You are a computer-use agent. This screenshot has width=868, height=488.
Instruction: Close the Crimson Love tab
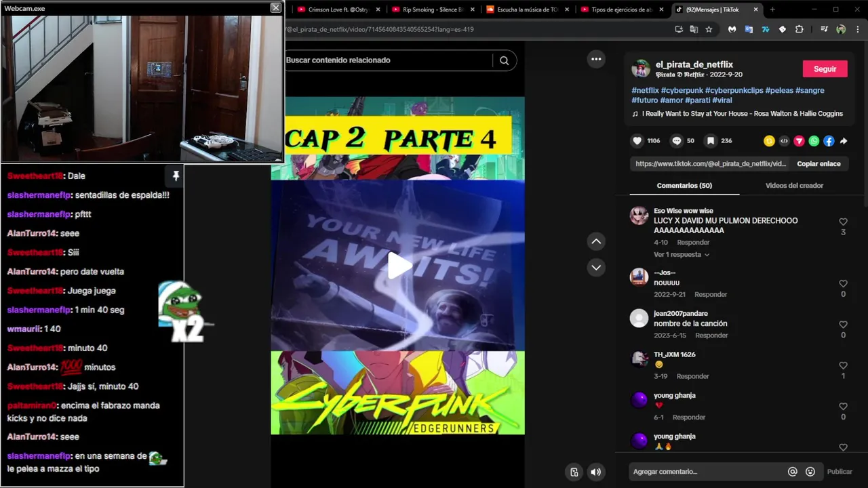point(378,9)
